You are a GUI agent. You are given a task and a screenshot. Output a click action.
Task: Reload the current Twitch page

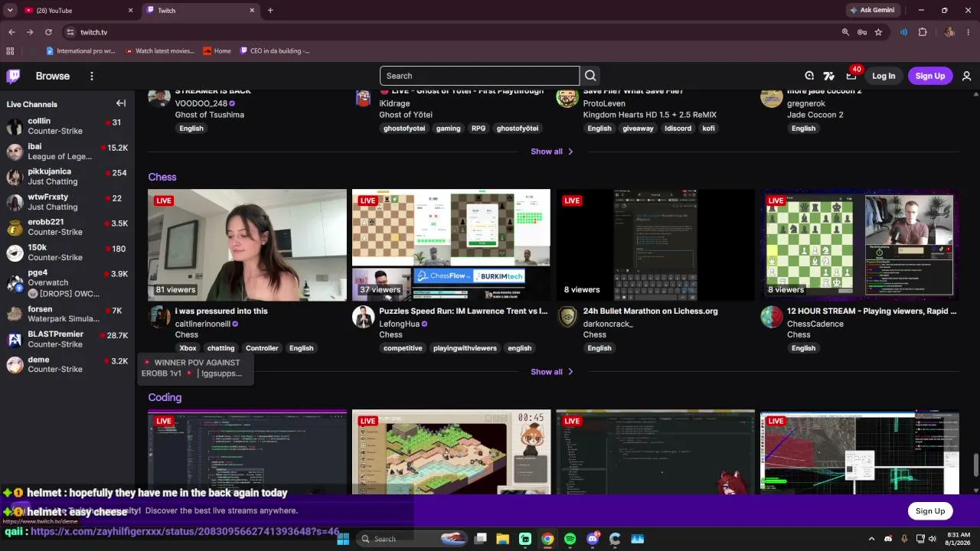pos(48,32)
